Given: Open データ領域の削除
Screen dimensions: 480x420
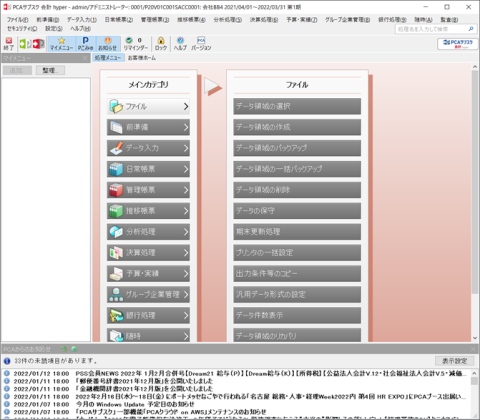Looking at the screenshot, I should point(297,190).
